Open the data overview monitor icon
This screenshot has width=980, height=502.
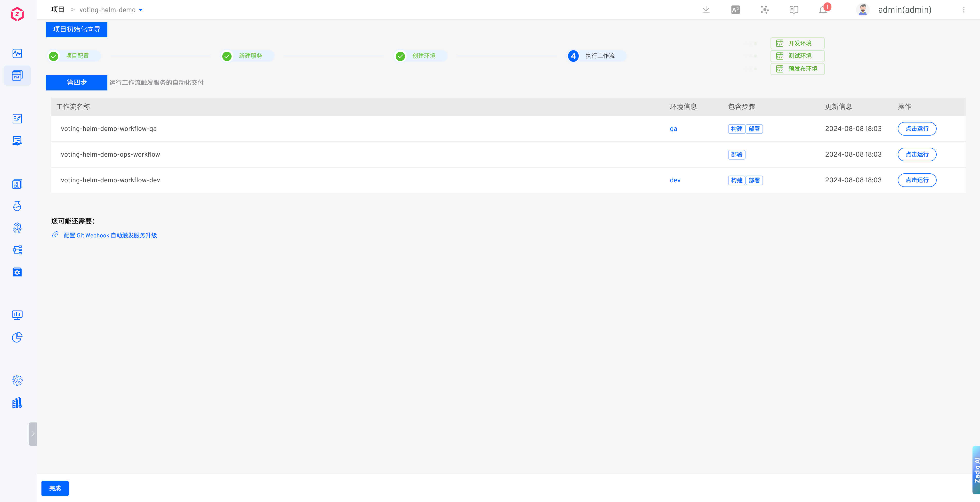(17, 315)
